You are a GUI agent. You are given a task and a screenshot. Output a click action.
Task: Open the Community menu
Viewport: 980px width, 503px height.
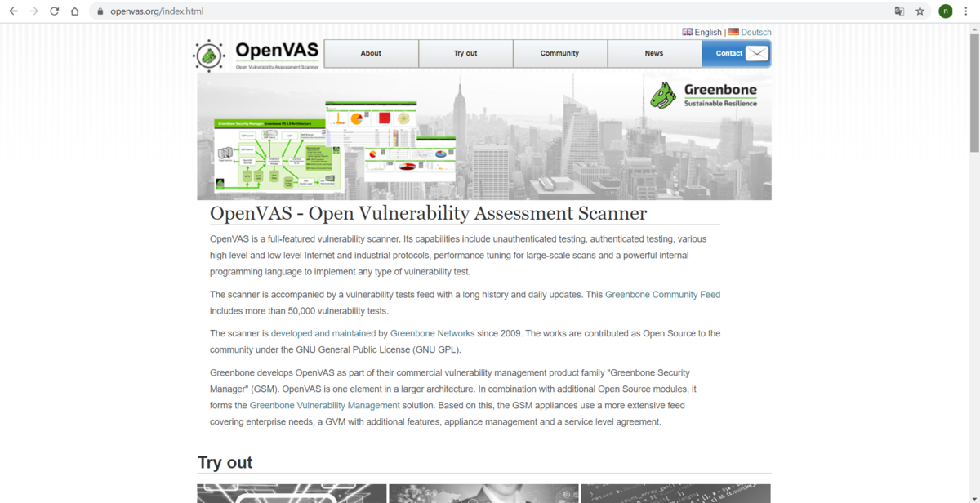coord(559,53)
